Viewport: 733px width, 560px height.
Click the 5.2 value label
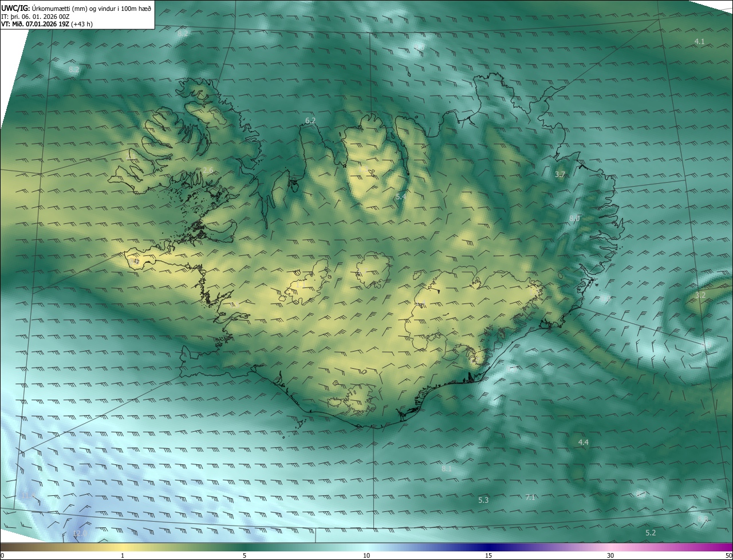(651, 533)
